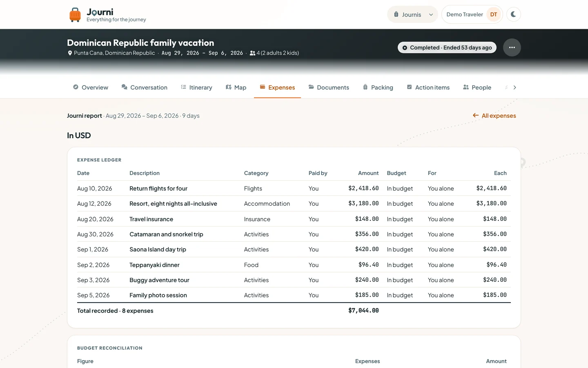This screenshot has width=588, height=368.
Task: Click the $7,044.00 total amount
Action: 363,311
